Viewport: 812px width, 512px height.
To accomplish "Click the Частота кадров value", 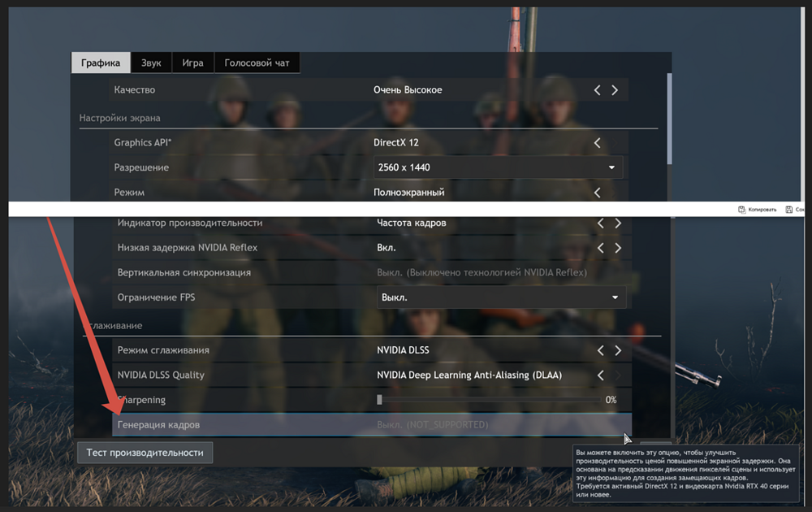I will tap(412, 223).
